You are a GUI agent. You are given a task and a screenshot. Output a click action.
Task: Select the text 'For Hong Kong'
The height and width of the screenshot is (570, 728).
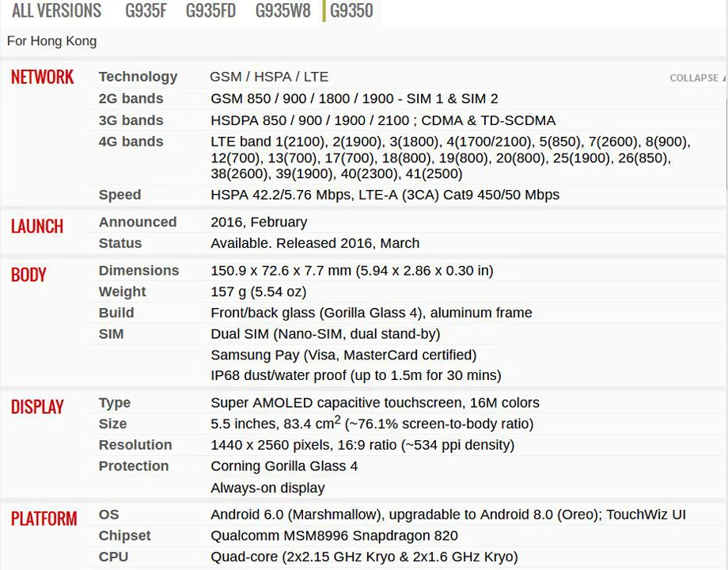[51, 41]
